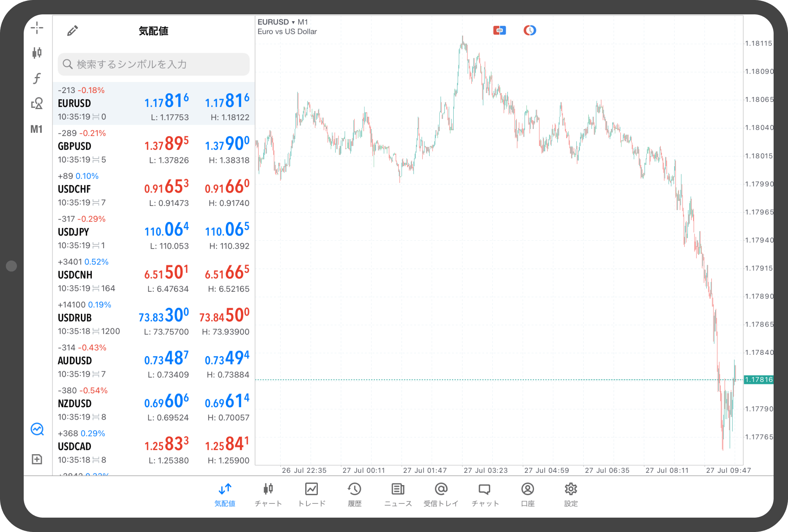The image size is (788, 532).
Task: Click the edit pencil icon above quotes
Action: pos(72,31)
